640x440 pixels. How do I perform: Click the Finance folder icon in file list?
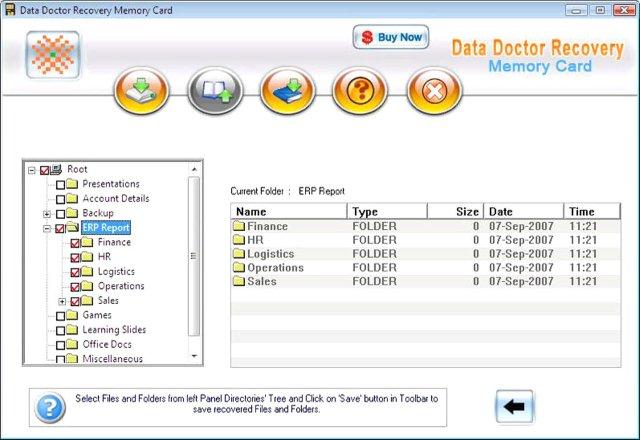click(239, 226)
